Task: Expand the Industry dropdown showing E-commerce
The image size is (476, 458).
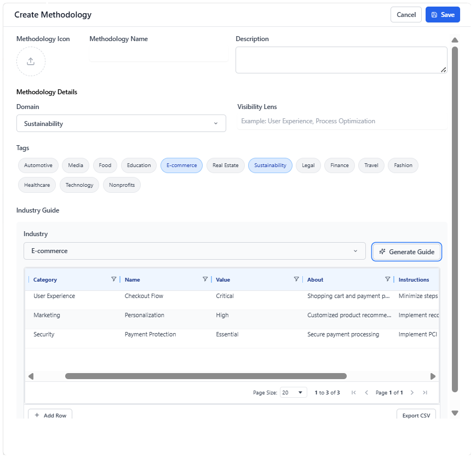Action: pyautogui.click(x=194, y=251)
